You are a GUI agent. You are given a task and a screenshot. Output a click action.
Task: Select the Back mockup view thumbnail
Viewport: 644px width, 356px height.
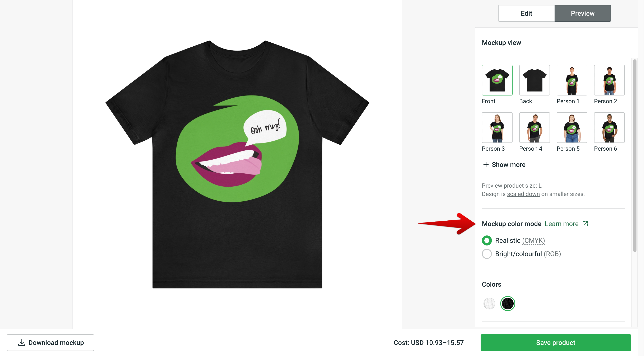tap(534, 80)
